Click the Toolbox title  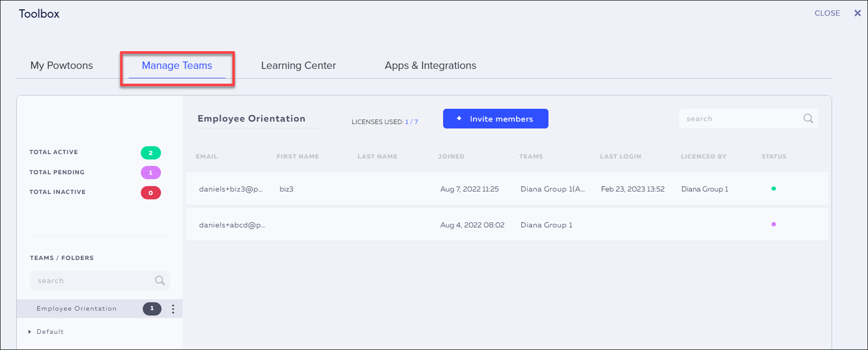tap(39, 14)
